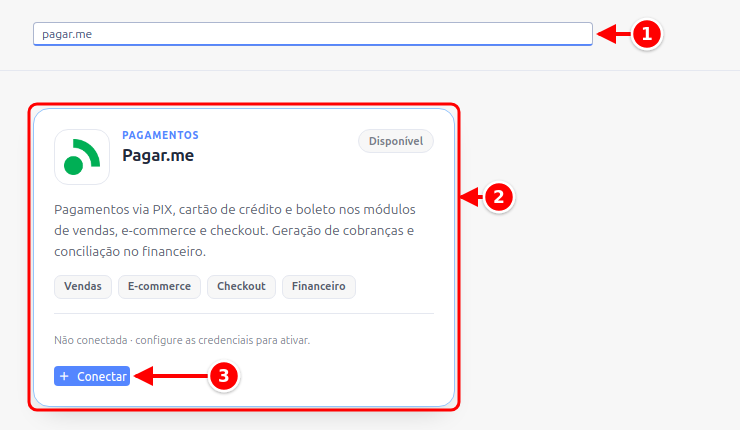The width and height of the screenshot is (740, 430).
Task: Click the Pagar.me description paragraph
Action: click(235, 230)
